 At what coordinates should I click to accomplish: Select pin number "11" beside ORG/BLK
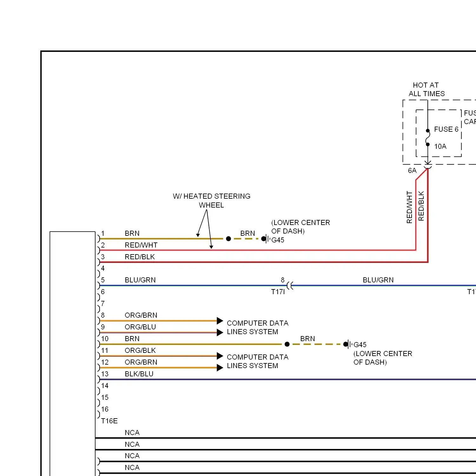[x=105, y=351]
